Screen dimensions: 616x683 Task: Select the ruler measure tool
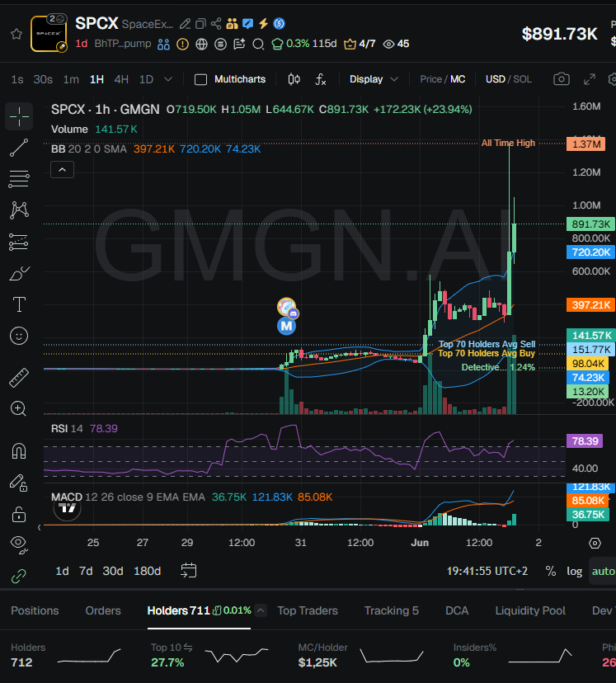tap(19, 378)
